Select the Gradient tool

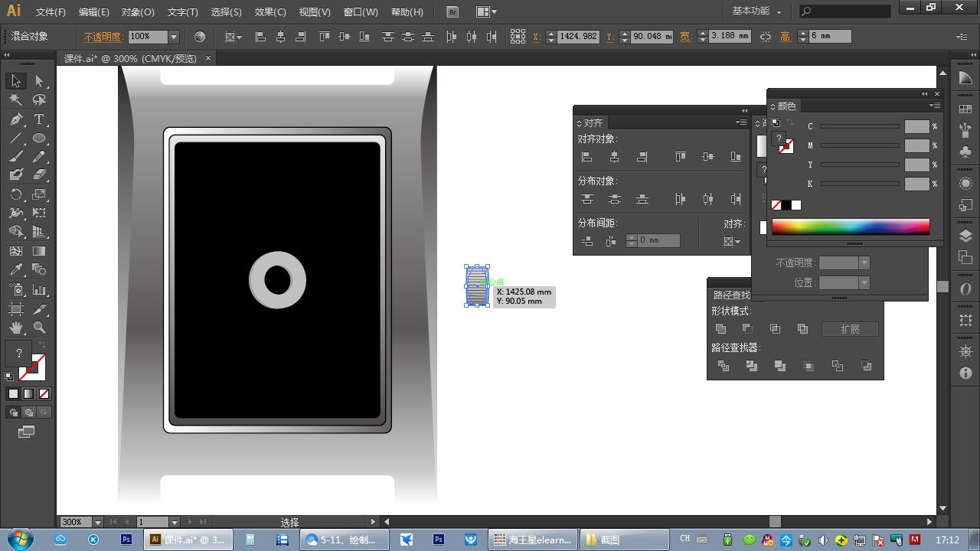pyautogui.click(x=39, y=251)
